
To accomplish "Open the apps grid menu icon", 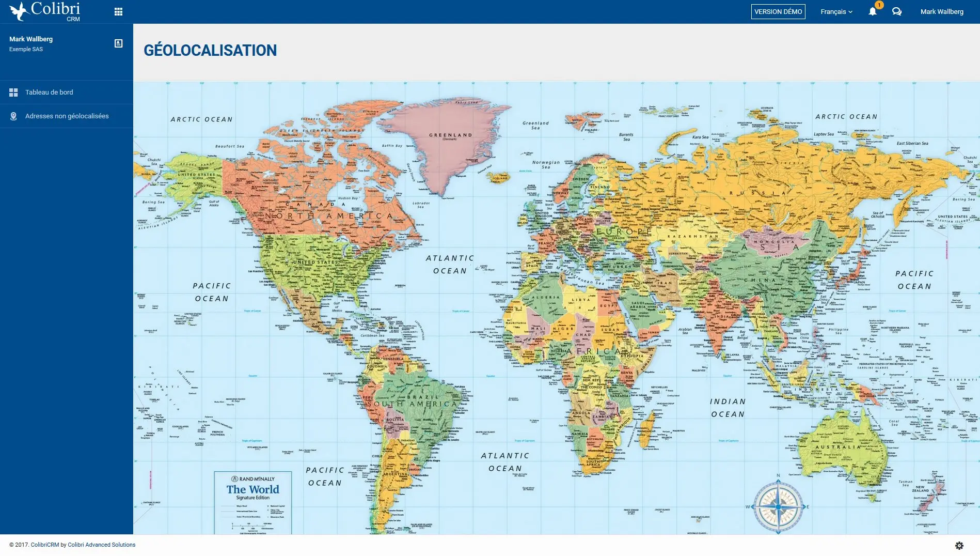I will [x=118, y=12].
